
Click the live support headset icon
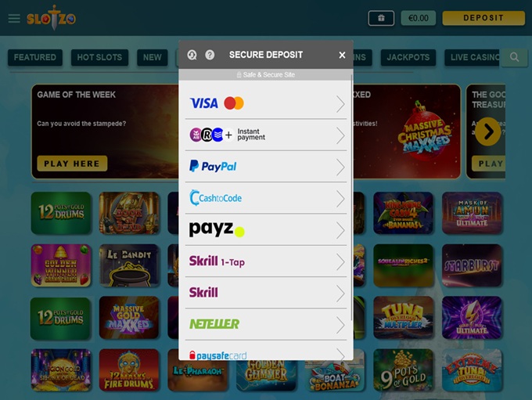coord(192,55)
